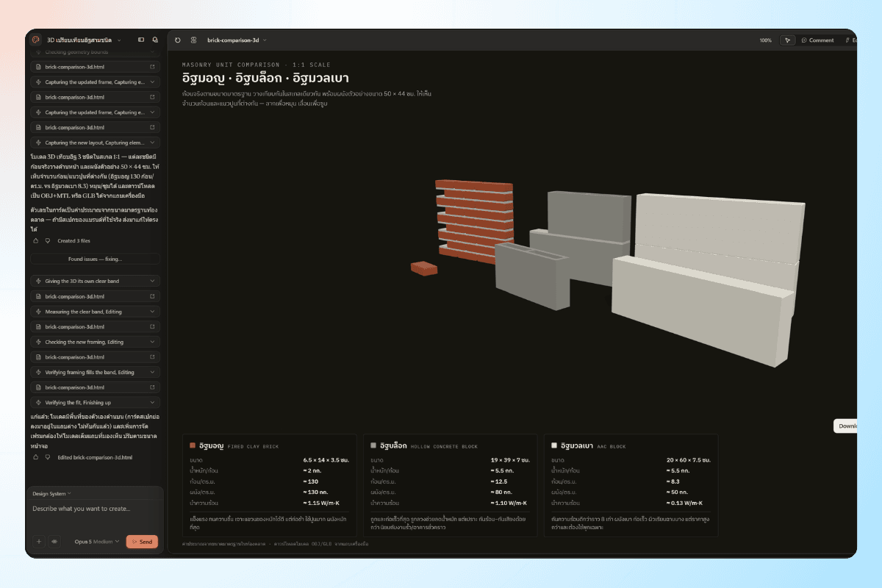The height and width of the screenshot is (588, 882).
Task: Expand 'Verifying the fit, Finishing up' step
Action: [96, 402]
